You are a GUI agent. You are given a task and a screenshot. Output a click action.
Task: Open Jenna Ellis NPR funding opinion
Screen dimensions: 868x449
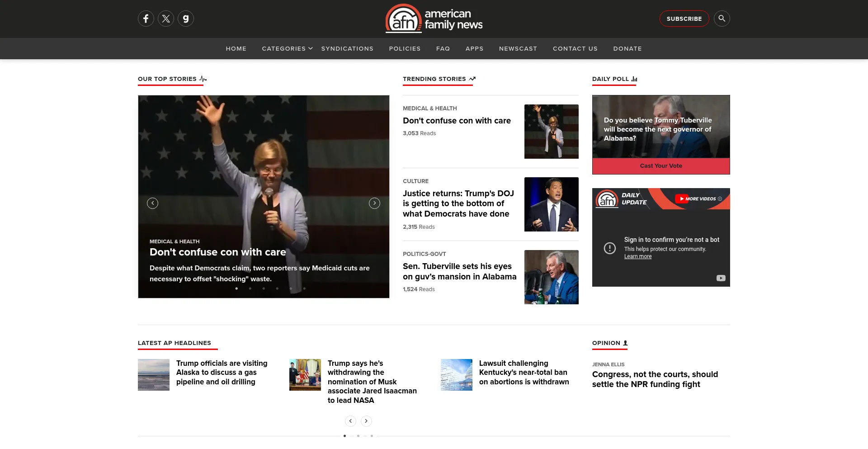[655, 379]
